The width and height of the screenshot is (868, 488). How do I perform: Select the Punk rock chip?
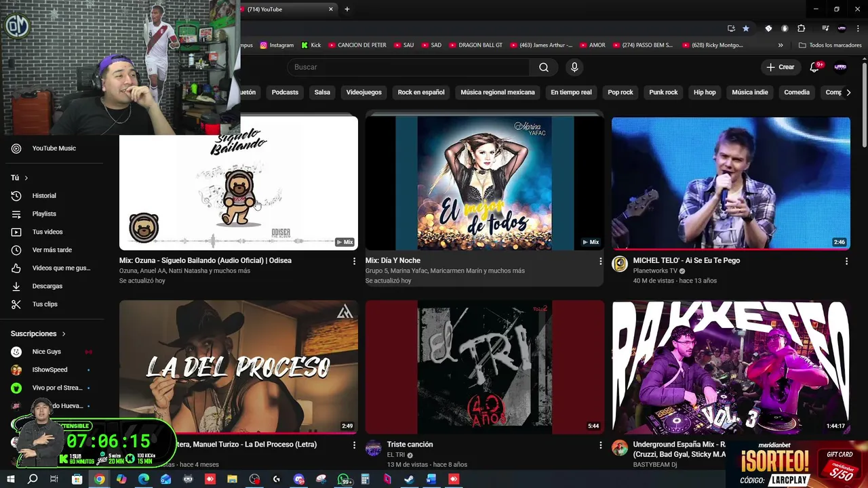663,92
